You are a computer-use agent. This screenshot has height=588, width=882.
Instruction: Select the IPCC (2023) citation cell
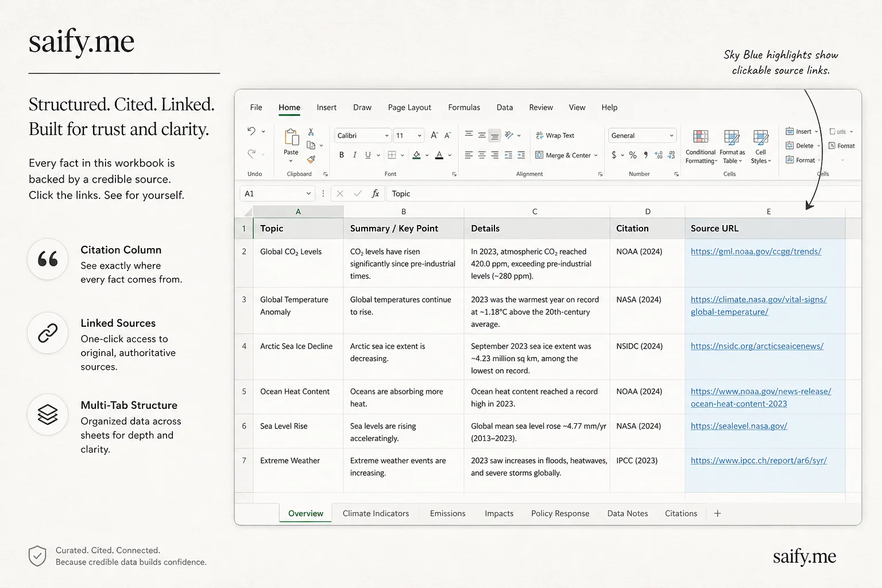[647, 470]
